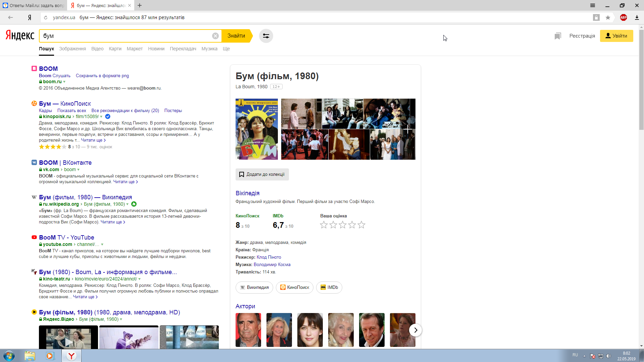Click the Знайти search button
The width and height of the screenshot is (644, 362).
236,36
